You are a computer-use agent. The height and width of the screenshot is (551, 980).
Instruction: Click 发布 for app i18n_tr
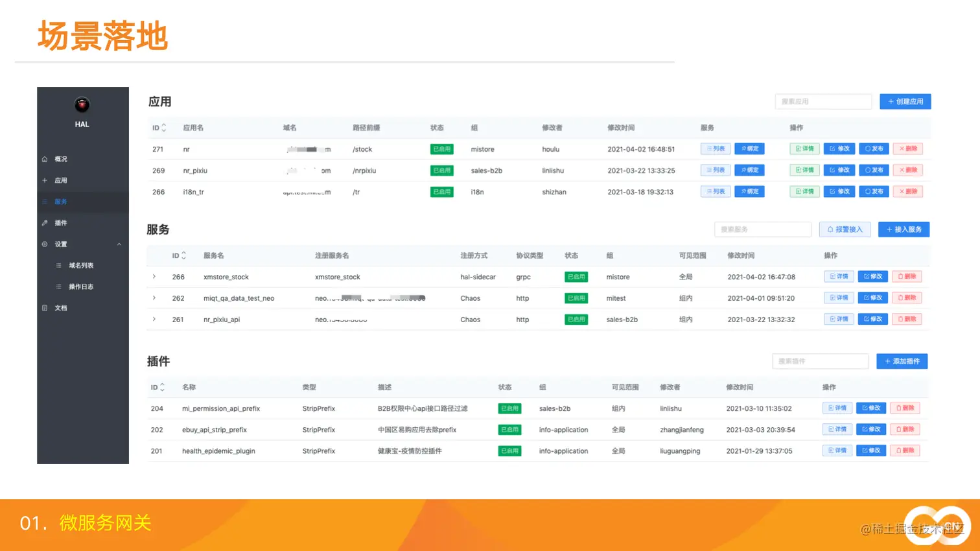coord(874,191)
